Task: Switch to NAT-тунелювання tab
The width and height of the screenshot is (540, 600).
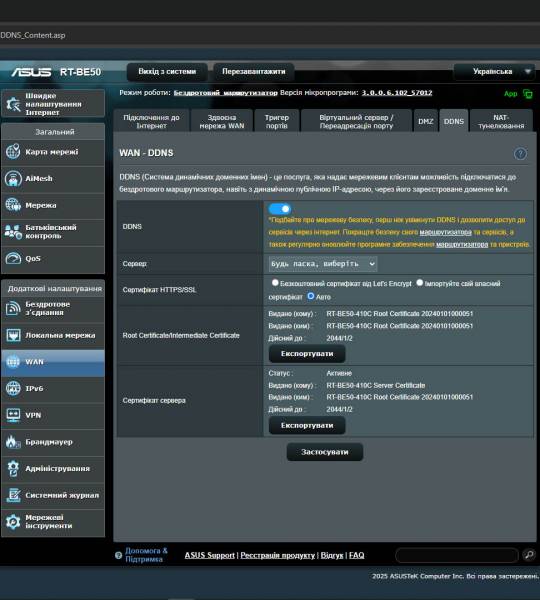Action: pyautogui.click(x=501, y=121)
